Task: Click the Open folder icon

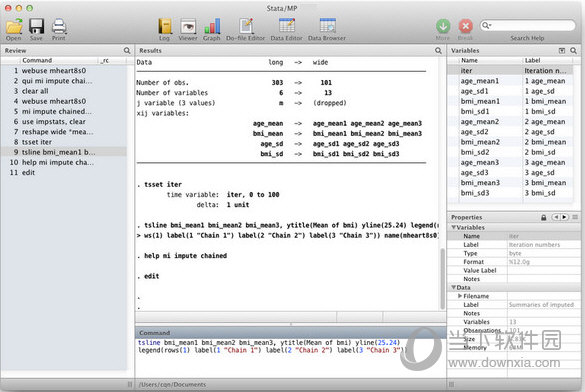Action: coord(14,26)
